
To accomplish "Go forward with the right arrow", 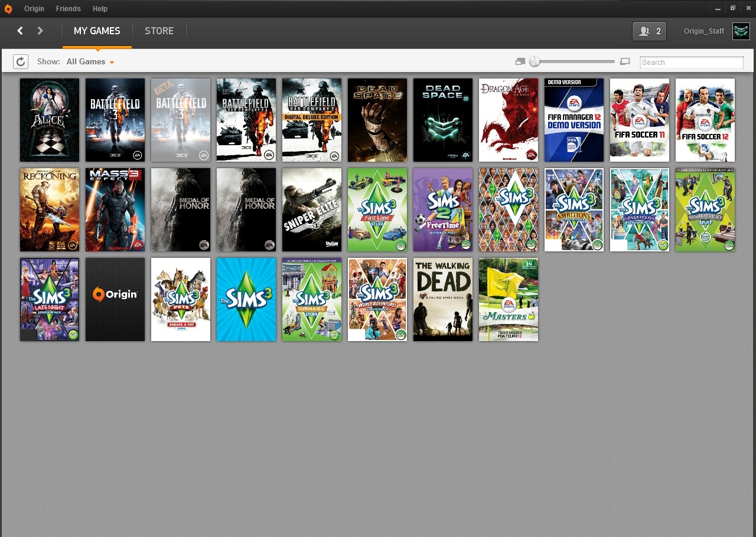I will click(x=40, y=31).
